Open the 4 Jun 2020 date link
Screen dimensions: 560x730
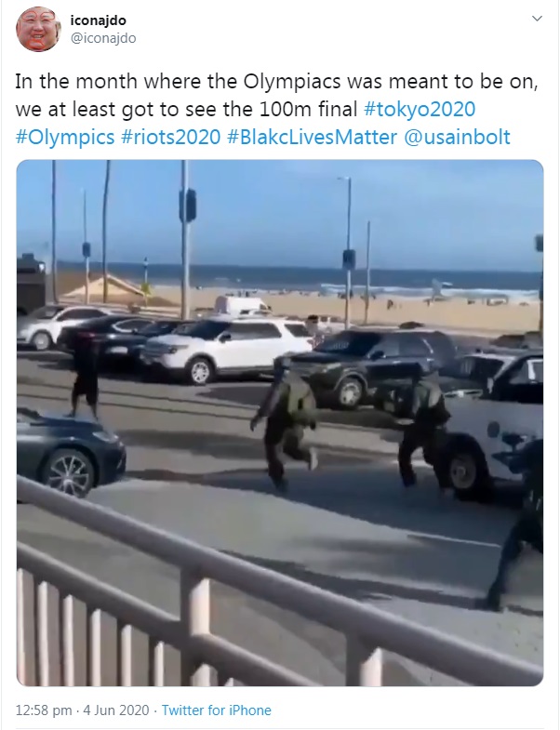116,710
